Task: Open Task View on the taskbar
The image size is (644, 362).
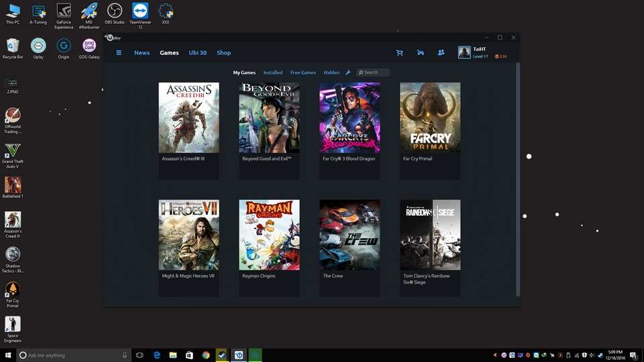Action: point(140,355)
